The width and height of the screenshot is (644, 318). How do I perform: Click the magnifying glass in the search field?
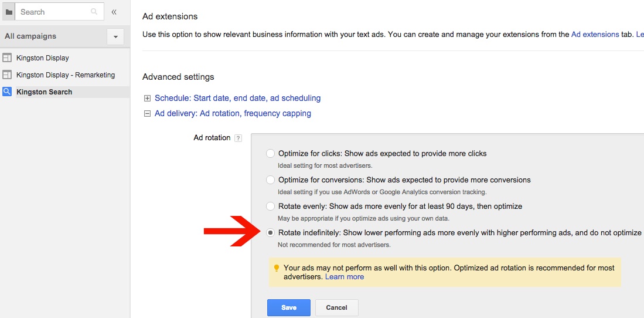[x=94, y=12]
